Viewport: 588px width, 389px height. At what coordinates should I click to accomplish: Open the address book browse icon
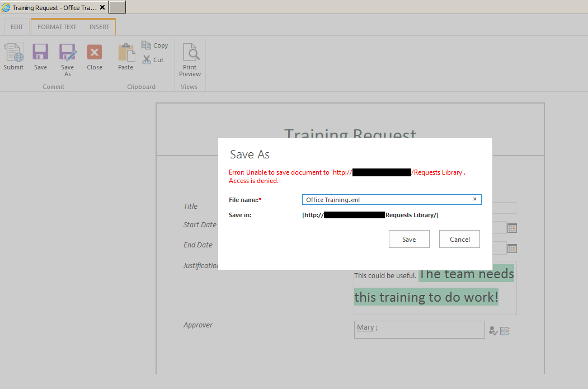(x=505, y=331)
